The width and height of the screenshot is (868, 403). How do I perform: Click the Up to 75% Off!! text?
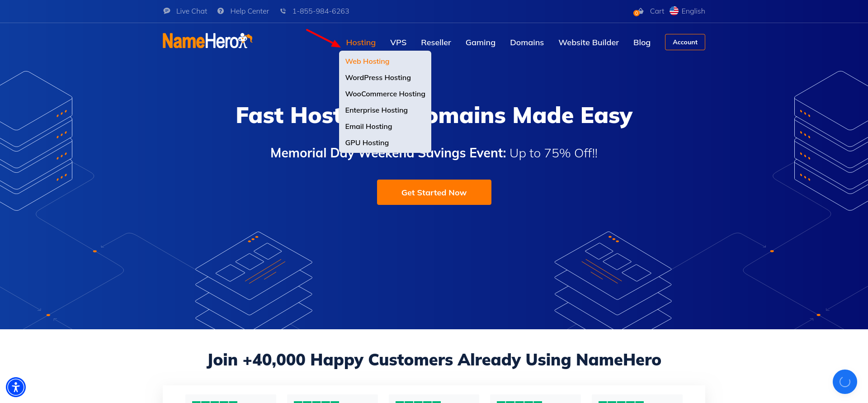(x=553, y=153)
